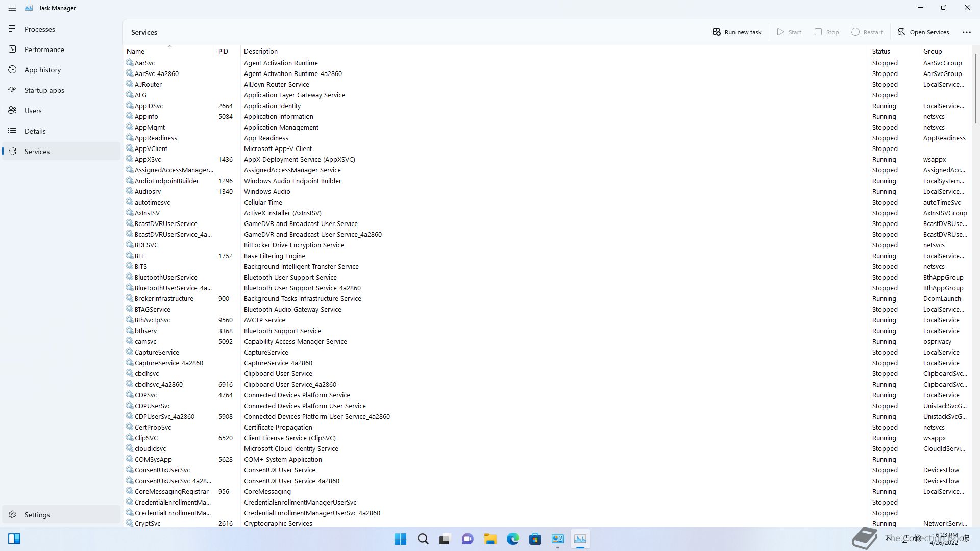Open taskbar Search

(423, 539)
